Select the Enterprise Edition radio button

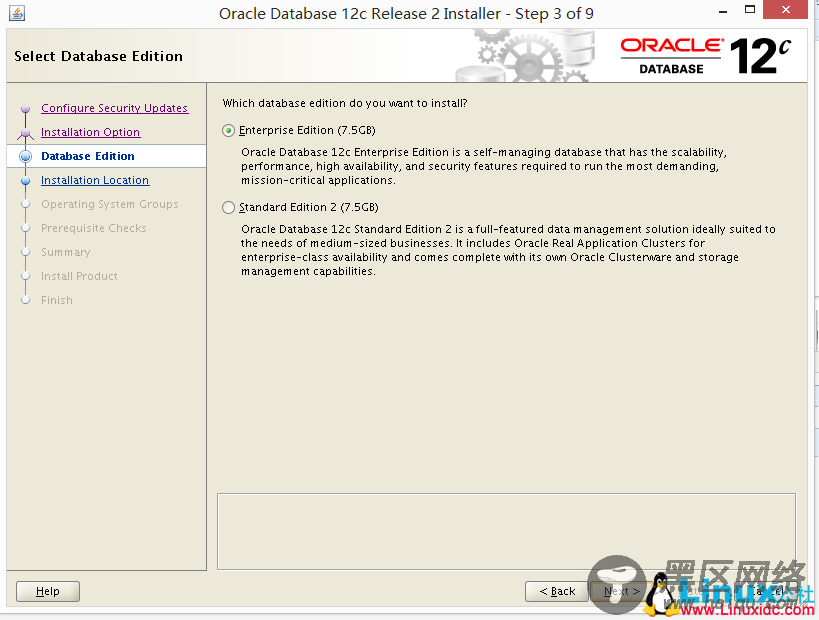[228, 131]
